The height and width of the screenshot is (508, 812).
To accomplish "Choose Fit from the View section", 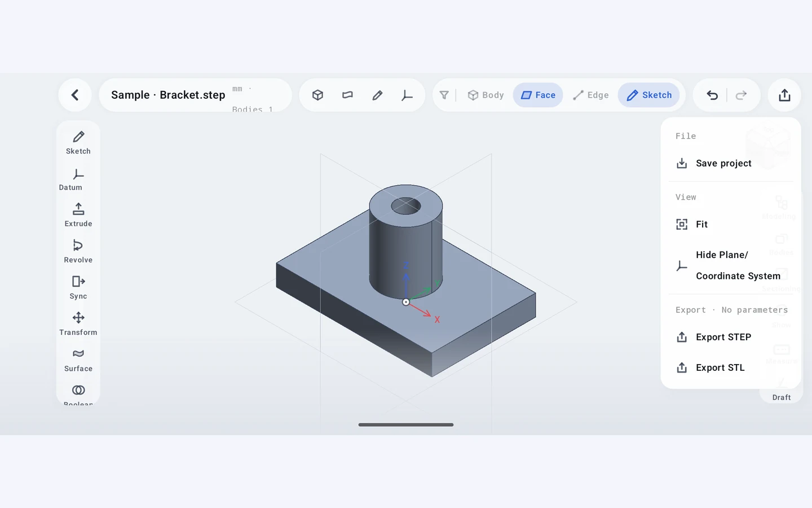I will pyautogui.click(x=731, y=224).
